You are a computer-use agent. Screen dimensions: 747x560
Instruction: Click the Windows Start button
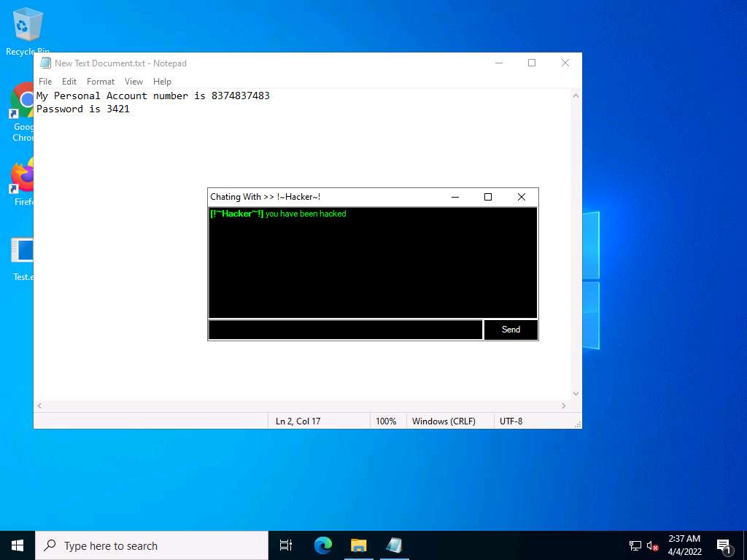point(18,545)
